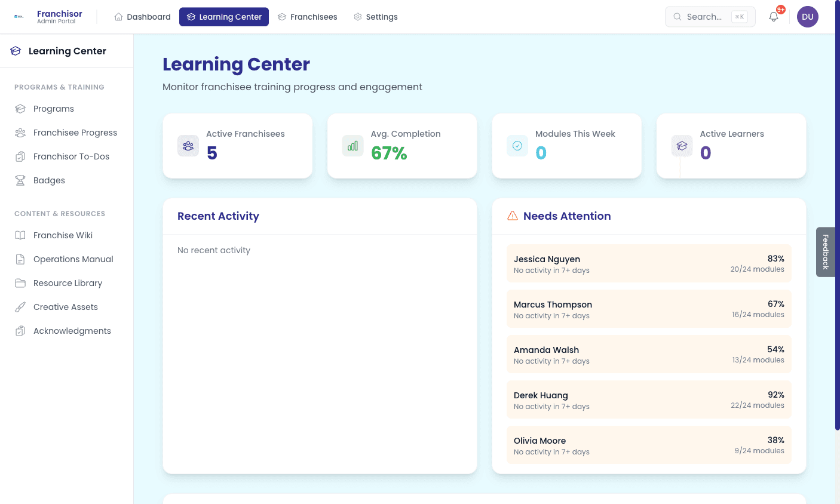Click the Franchisor logo icon
The height and width of the screenshot is (504, 840).
click(18, 17)
